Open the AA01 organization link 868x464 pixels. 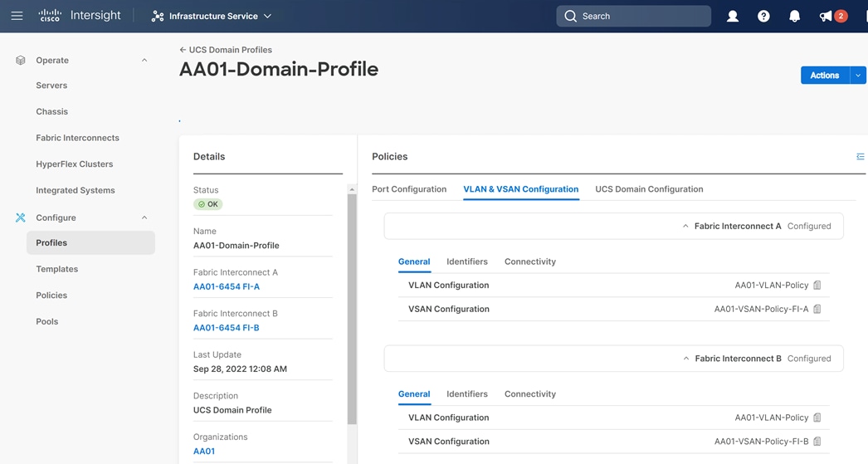(x=204, y=451)
